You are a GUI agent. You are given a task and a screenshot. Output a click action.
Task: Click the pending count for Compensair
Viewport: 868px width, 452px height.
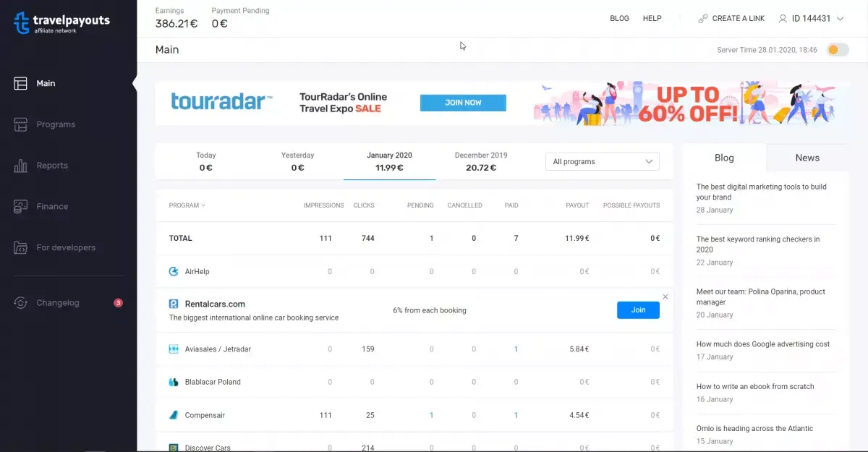pos(432,415)
